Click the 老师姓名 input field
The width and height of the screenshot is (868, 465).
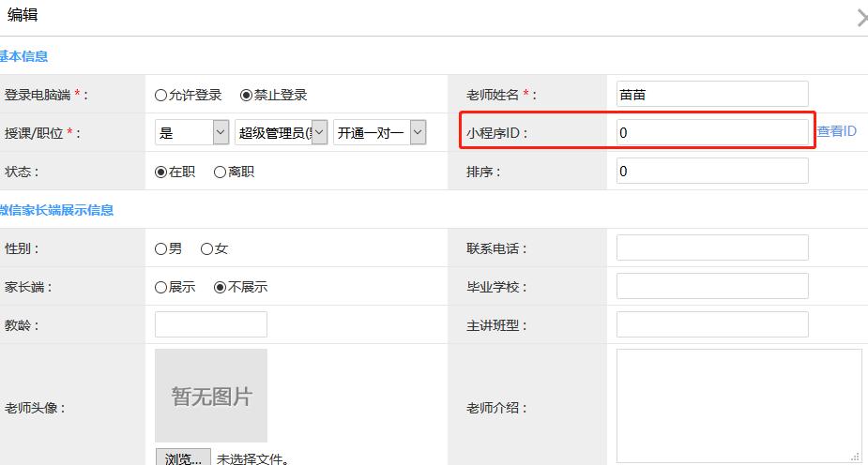click(x=712, y=94)
